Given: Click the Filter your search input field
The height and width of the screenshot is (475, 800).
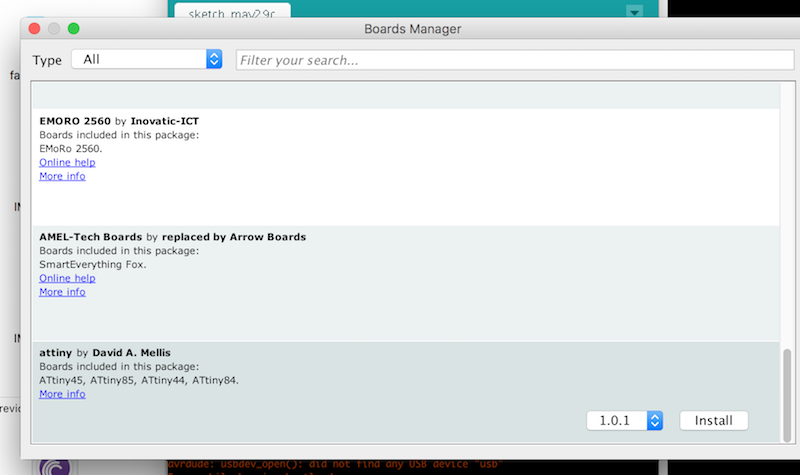Looking at the screenshot, I should click(514, 60).
